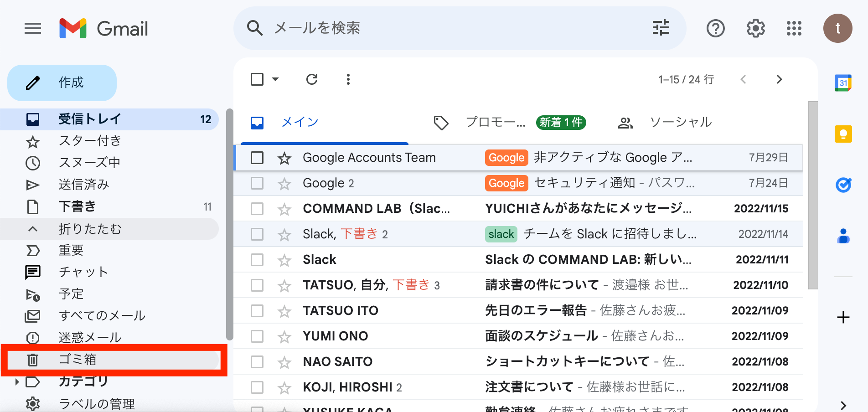Open スター付き folder
The width and height of the screenshot is (868, 412).
[x=109, y=141]
